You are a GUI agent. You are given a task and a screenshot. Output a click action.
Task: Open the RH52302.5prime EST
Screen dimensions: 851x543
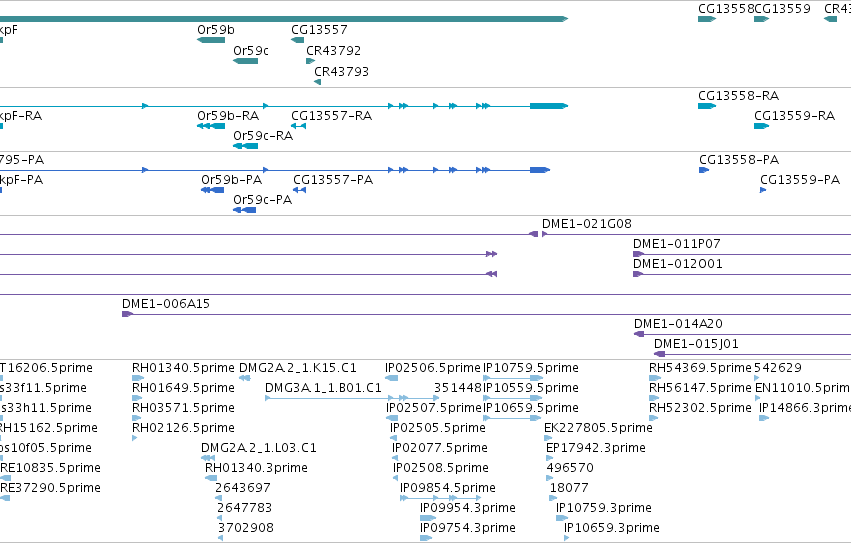coord(653,418)
